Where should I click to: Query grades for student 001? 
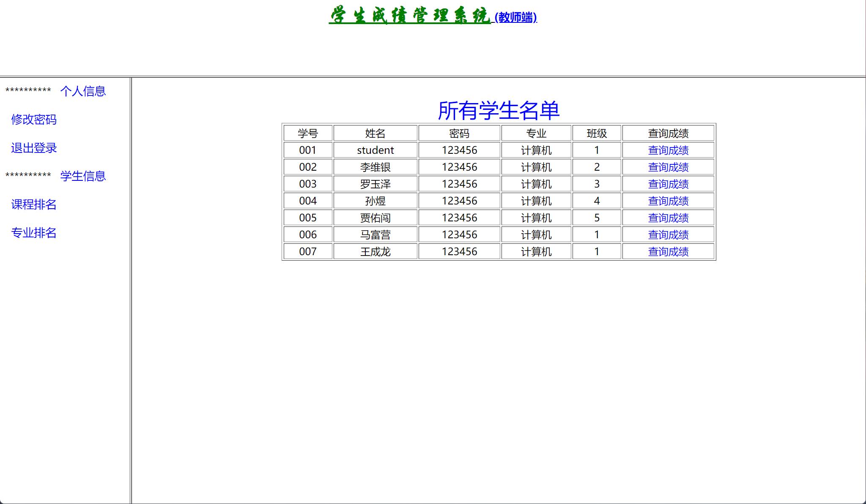[668, 150]
